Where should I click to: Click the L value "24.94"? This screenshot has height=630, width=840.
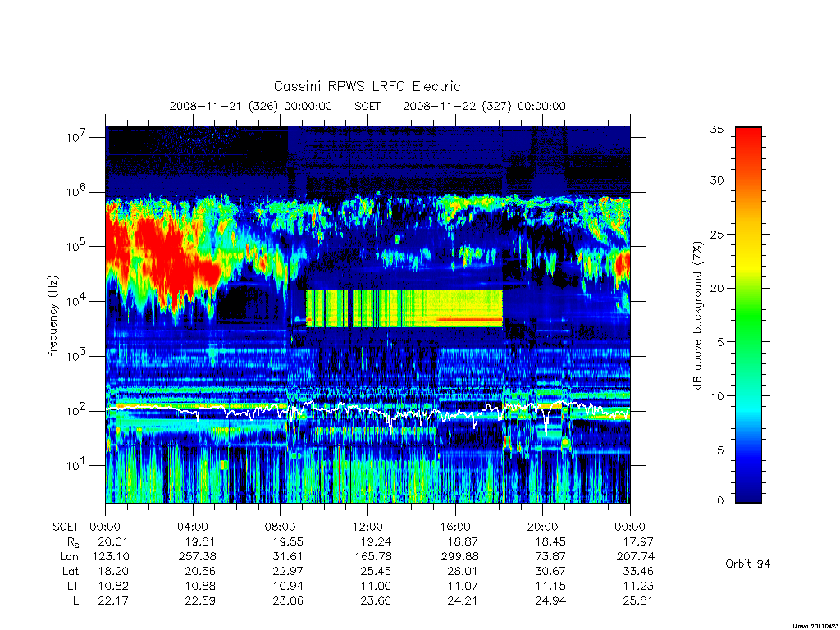coord(550,600)
